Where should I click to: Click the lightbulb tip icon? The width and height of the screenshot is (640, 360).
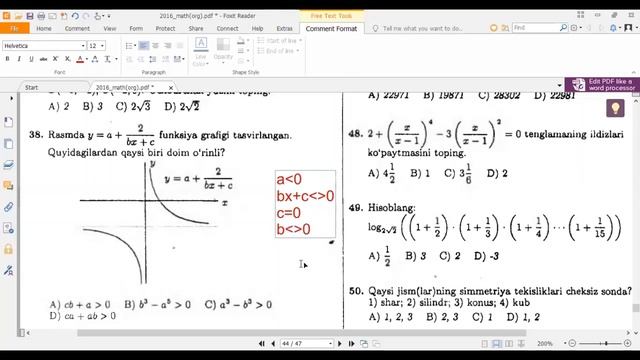[616, 109]
